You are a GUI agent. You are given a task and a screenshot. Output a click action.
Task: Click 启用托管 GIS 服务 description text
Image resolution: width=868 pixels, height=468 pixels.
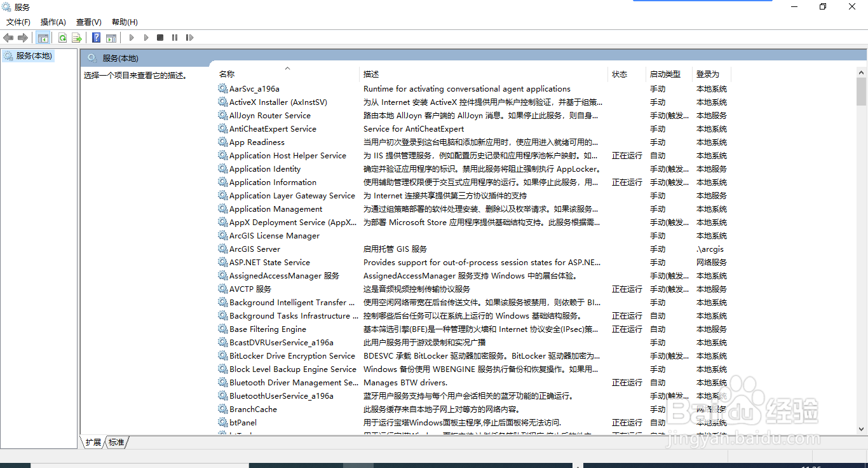pyautogui.click(x=395, y=249)
